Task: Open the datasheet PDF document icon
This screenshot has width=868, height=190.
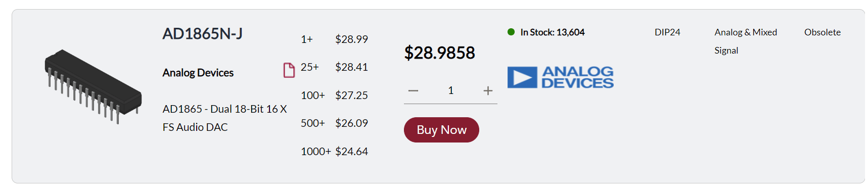Action: click(289, 70)
